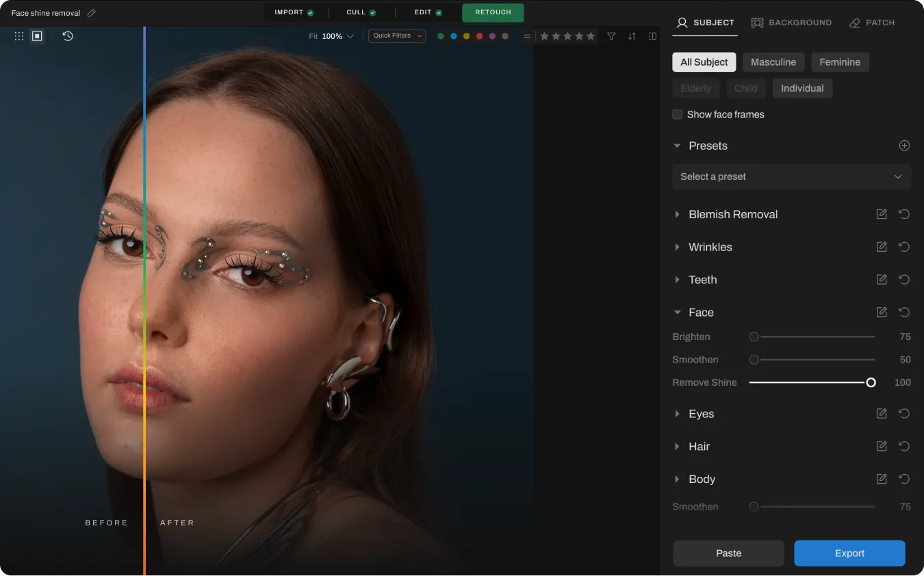Enable Show face frames checkbox
The width and height of the screenshot is (924, 576).
tap(678, 115)
